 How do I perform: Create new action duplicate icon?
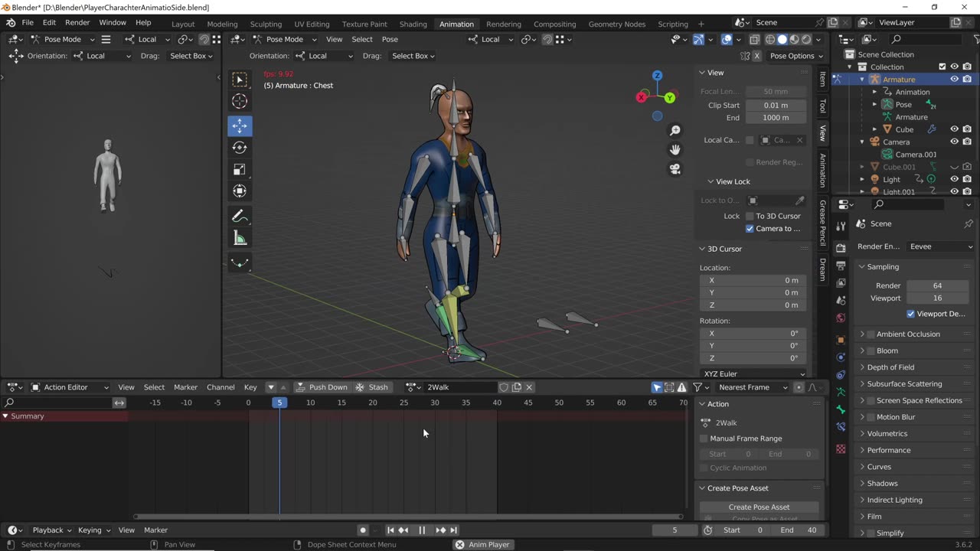click(517, 387)
